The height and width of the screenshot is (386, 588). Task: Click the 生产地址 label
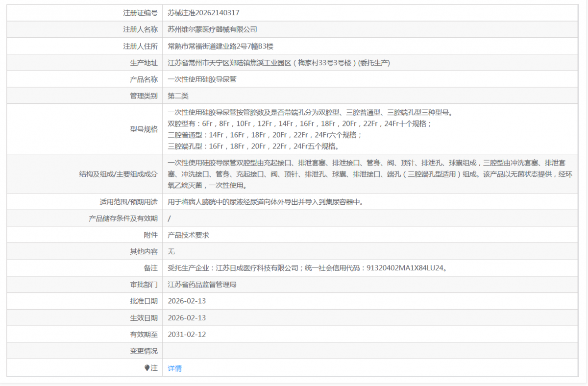click(144, 63)
